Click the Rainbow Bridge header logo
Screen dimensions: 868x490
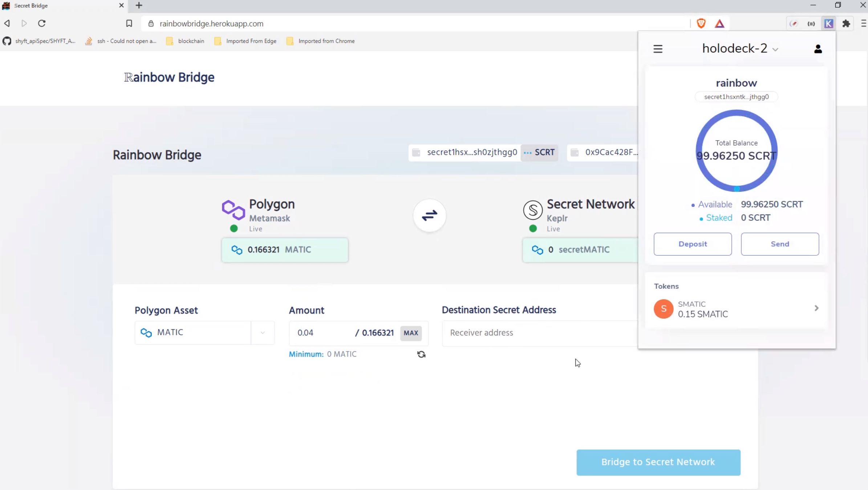tap(169, 77)
